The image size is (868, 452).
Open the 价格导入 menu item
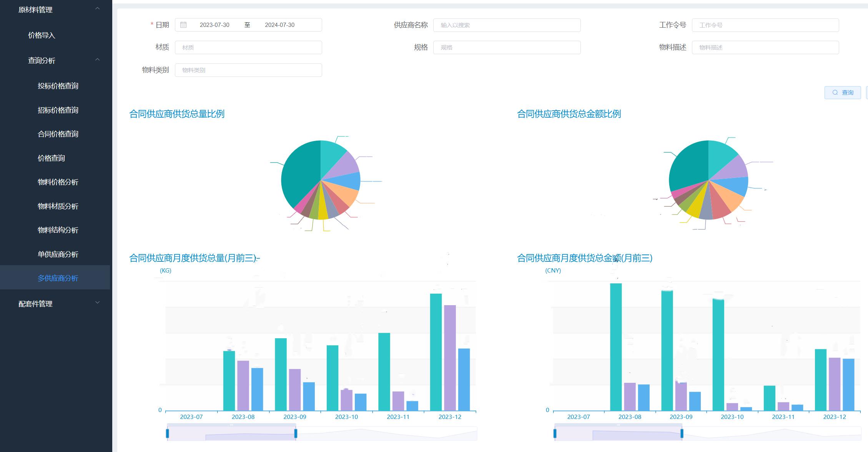pyautogui.click(x=42, y=35)
